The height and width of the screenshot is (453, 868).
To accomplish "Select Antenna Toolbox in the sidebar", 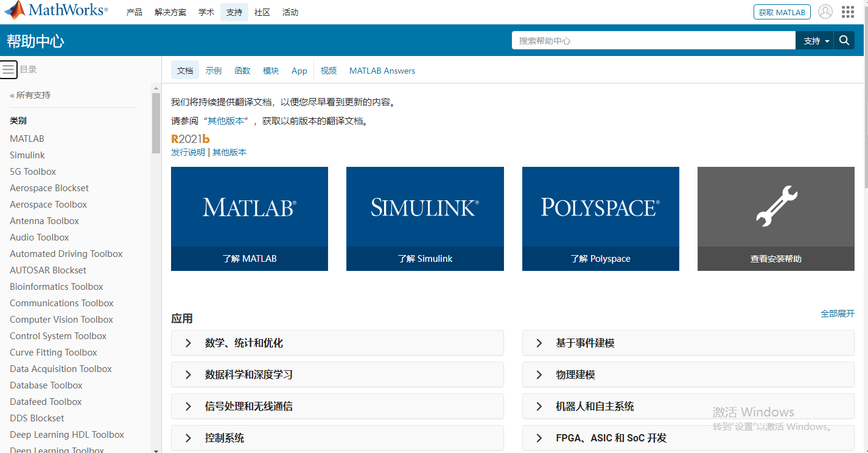I will tap(44, 221).
